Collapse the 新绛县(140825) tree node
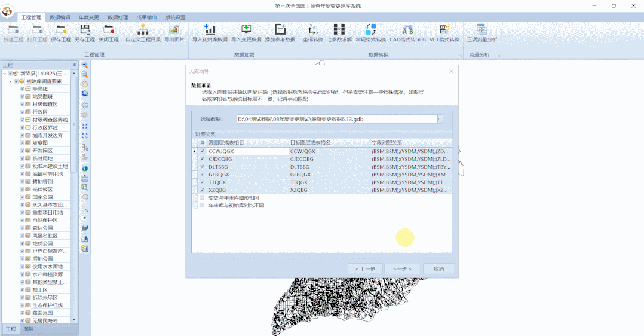The width and height of the screenshot is (644, 336). [5, 74]
